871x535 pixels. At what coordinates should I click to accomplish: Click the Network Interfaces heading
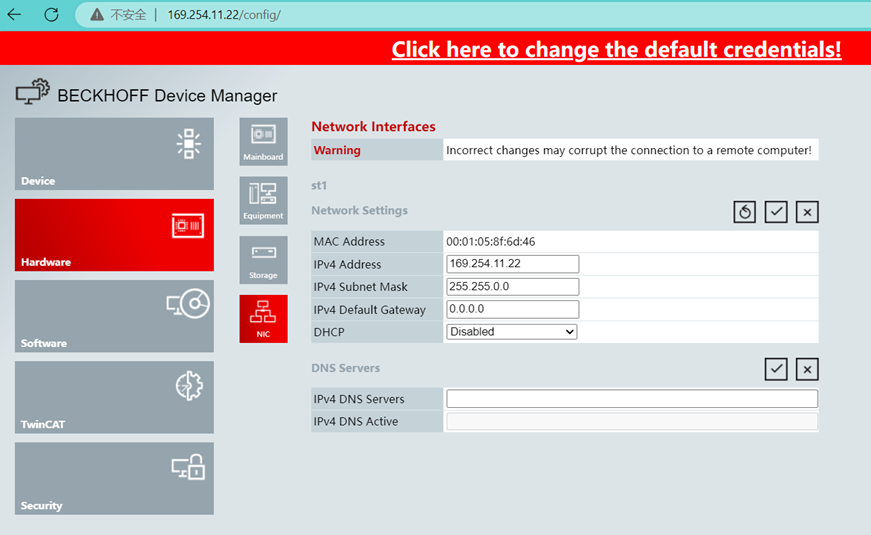point(373,127)
